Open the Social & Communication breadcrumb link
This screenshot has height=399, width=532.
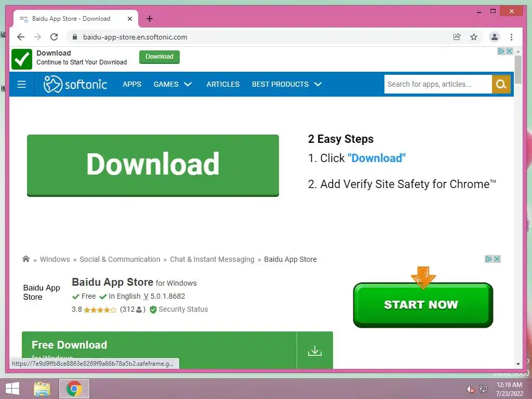tap(120, 259)
